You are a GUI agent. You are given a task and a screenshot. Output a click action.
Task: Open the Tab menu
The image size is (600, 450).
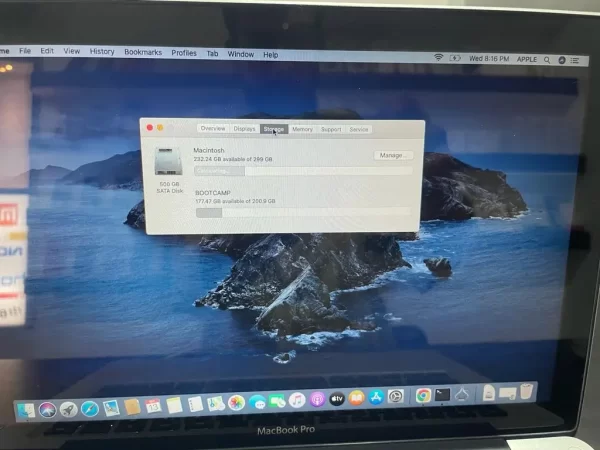212,54
